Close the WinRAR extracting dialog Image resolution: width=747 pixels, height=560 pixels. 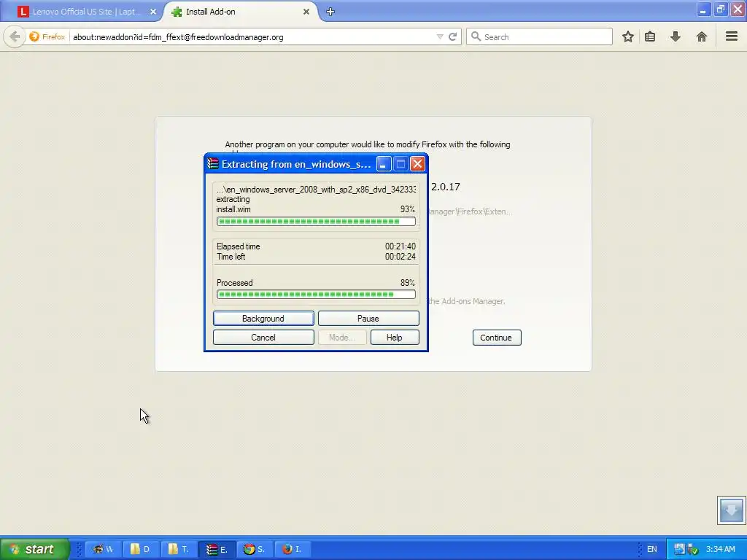pyautogui.click(x=417, y=164)
